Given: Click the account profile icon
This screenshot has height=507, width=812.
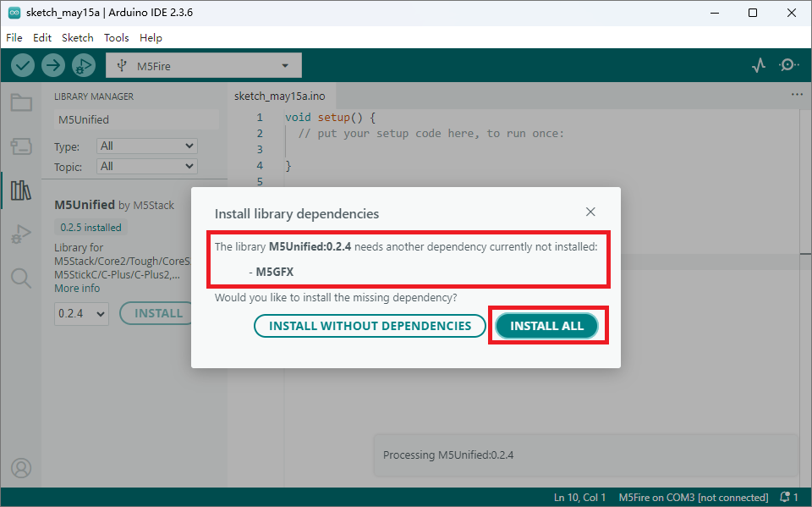Looking at the screenshot, I should pos(21,468).
